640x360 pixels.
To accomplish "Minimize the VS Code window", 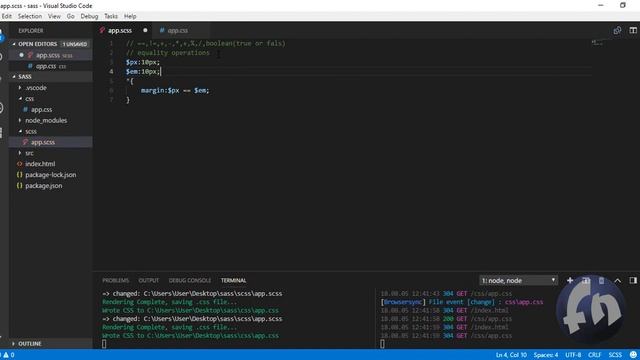I will click(600, 5).
